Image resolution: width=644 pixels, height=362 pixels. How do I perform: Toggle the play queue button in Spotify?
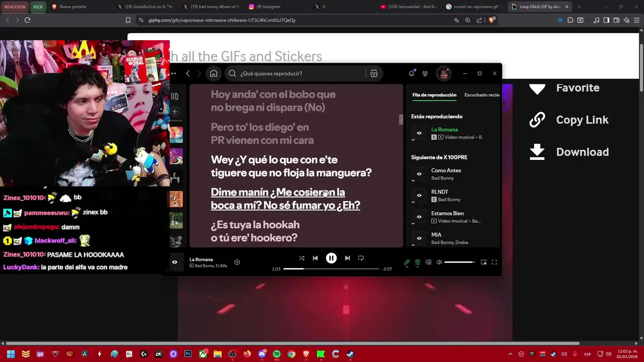click(418, 262)
